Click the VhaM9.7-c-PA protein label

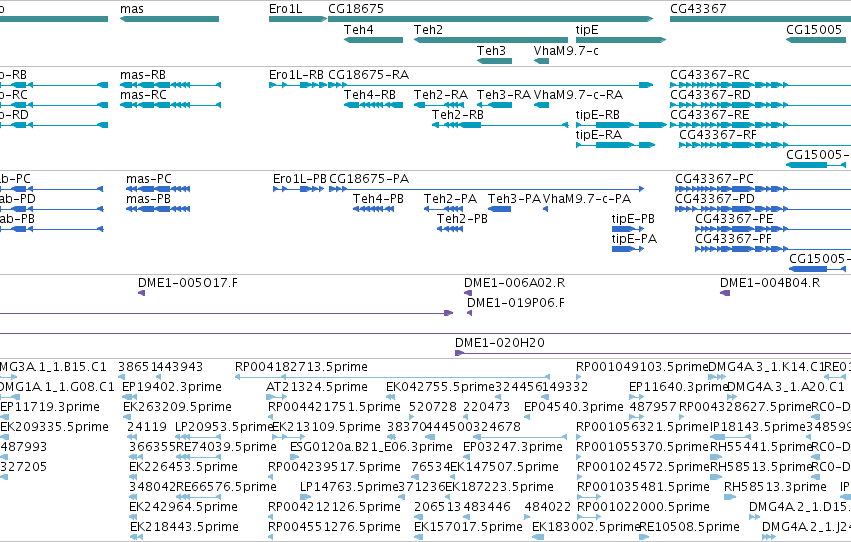point(587,199)
